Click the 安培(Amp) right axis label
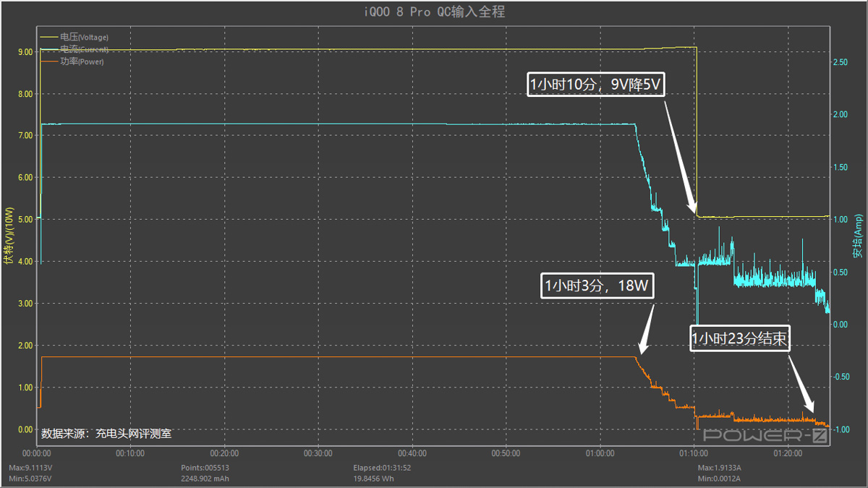 tap(858, 235)
